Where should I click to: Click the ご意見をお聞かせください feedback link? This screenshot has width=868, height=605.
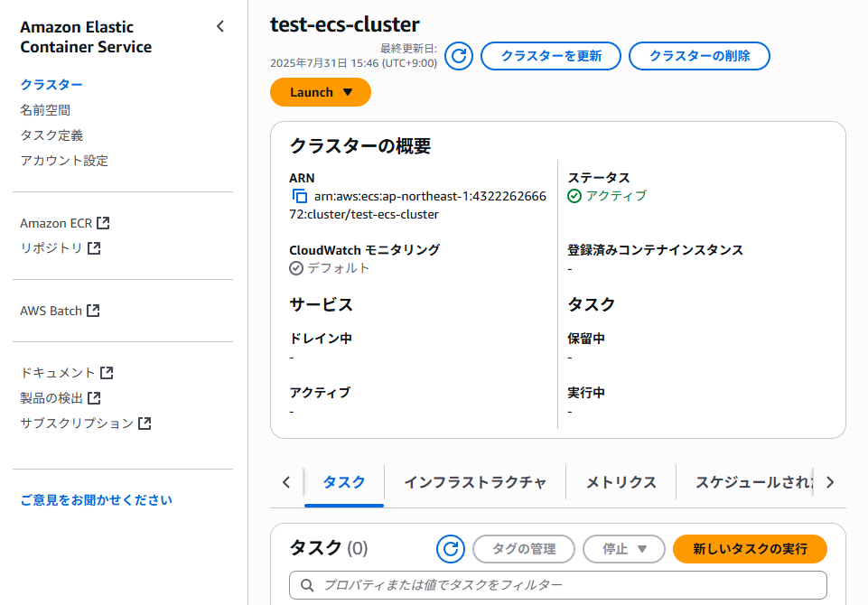97,500
